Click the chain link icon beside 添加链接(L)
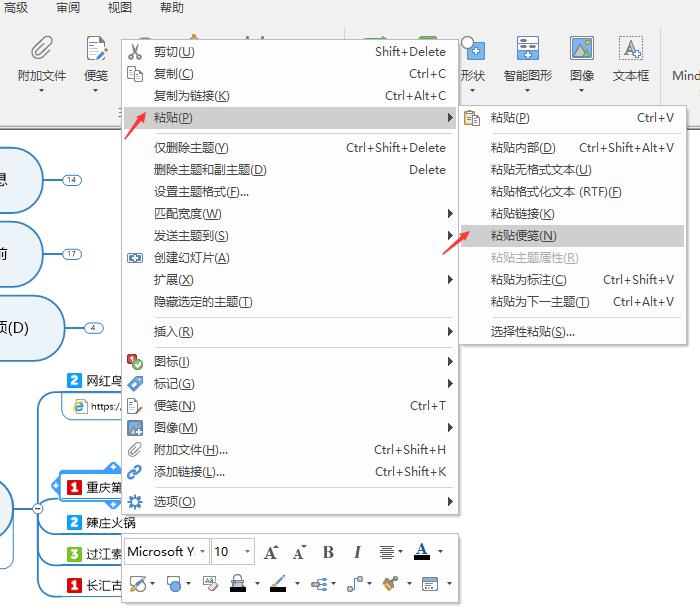This screenshot has width=700, height=616. click(135, 472)
